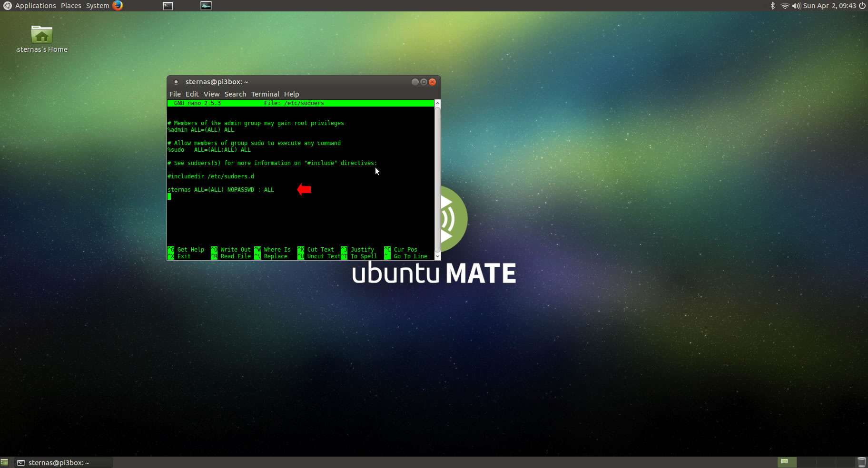Minimize the terminal window
868x468 pixels.
coord(415,82)
